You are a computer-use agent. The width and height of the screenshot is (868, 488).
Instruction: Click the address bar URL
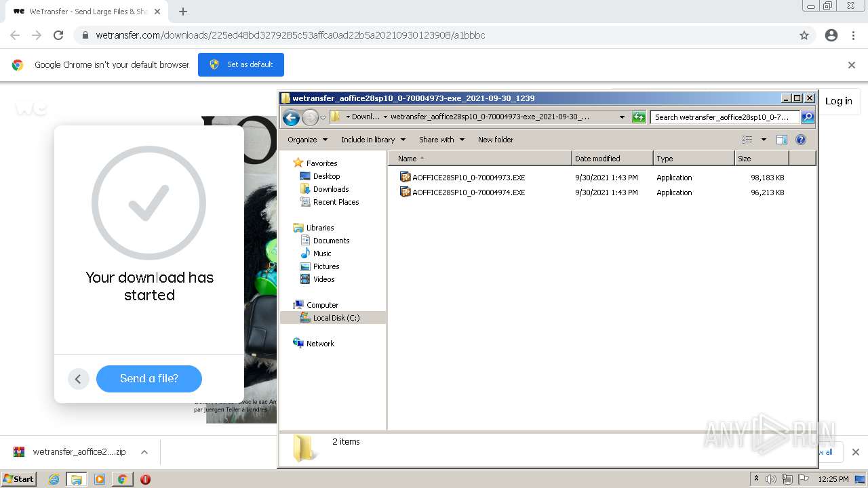coord(290,35)
